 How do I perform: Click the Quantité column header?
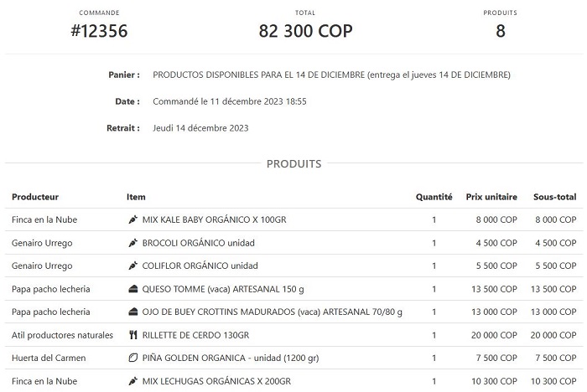(x=434, y=197)
